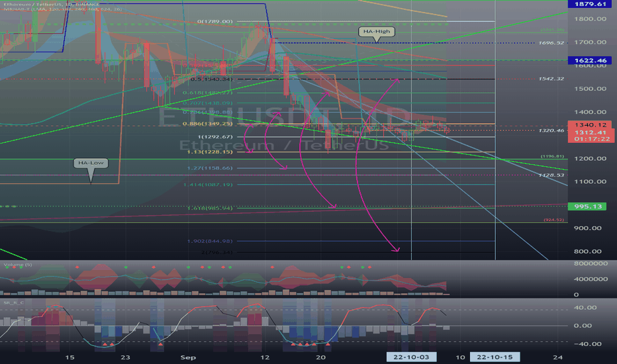Click the 0.618(1482.27) Fibonacci label
This screenshot has height=364, width=617.
(x=208, y=93)
